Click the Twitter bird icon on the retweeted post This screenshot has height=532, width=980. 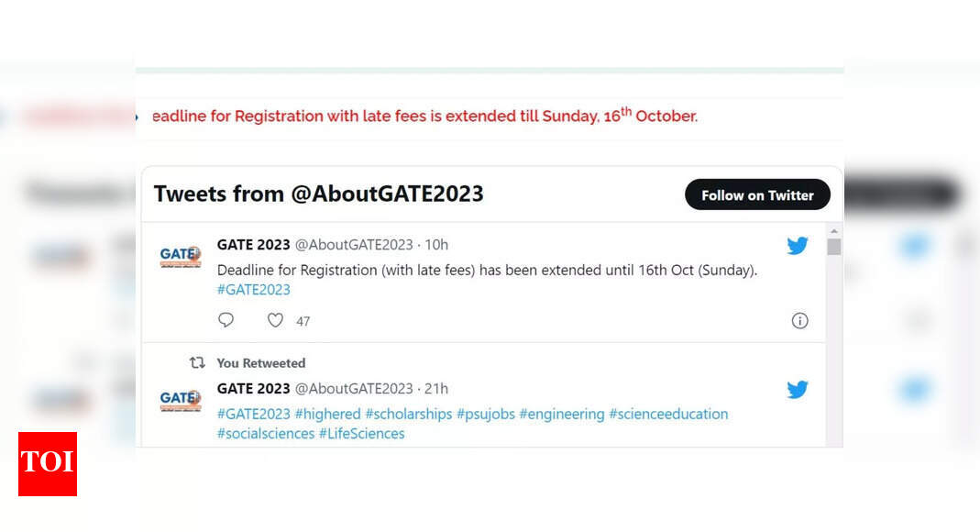797,389
